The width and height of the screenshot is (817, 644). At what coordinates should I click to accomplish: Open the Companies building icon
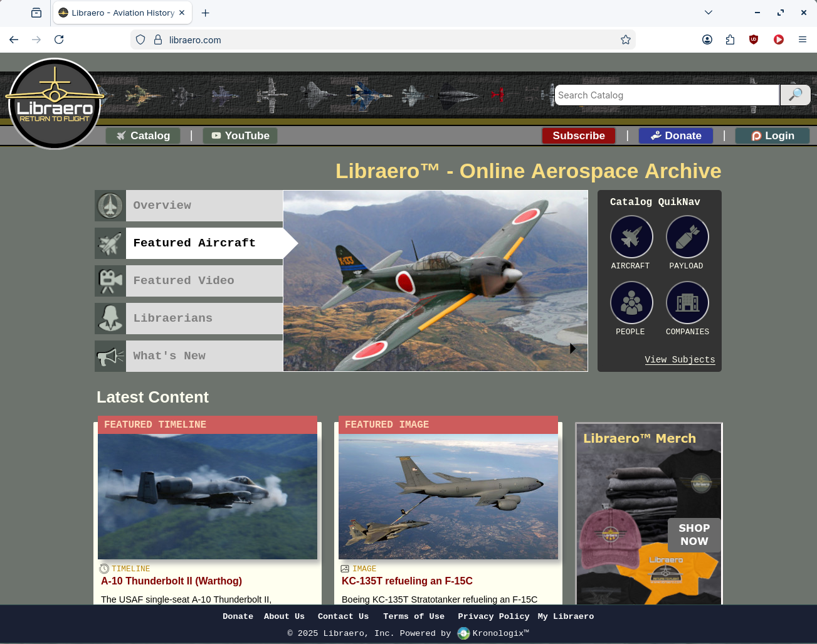[x=687, y=303]
